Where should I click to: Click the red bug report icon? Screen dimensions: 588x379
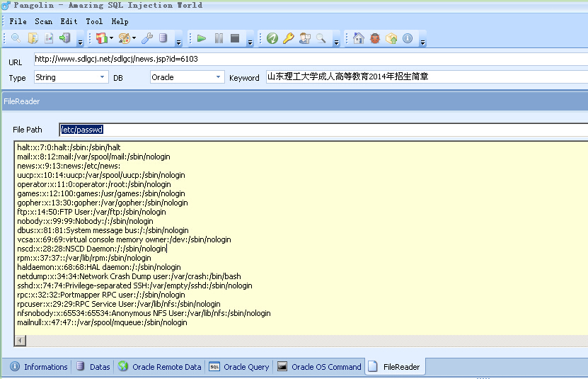pos(375,38)
